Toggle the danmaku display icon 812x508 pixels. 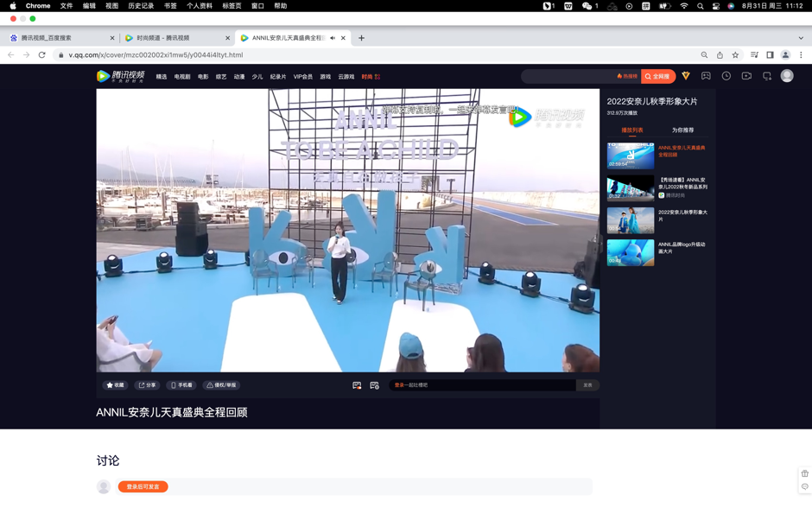pyautogui.click(x=357, y=385)
